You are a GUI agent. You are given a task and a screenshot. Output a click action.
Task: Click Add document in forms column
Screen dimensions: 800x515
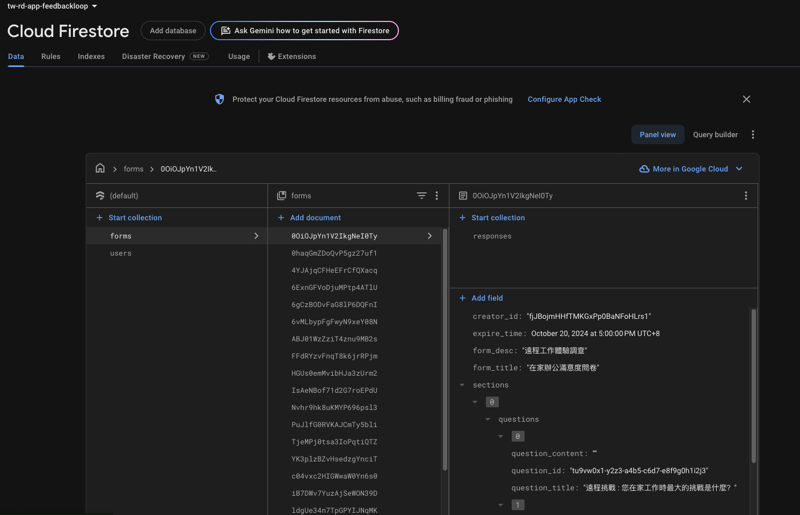[315, 217]
